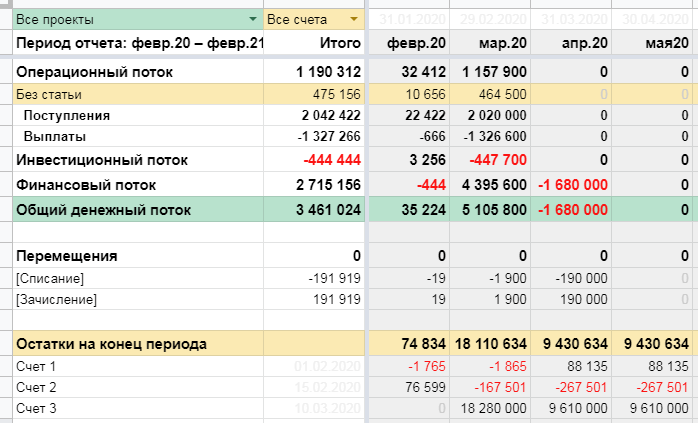Click the 'Перемещения' row label
698x423 pixels.
click(67, 256)
